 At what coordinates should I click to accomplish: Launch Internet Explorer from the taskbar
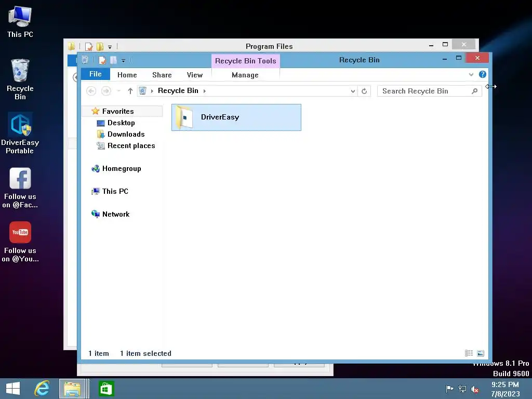point(42,389)
